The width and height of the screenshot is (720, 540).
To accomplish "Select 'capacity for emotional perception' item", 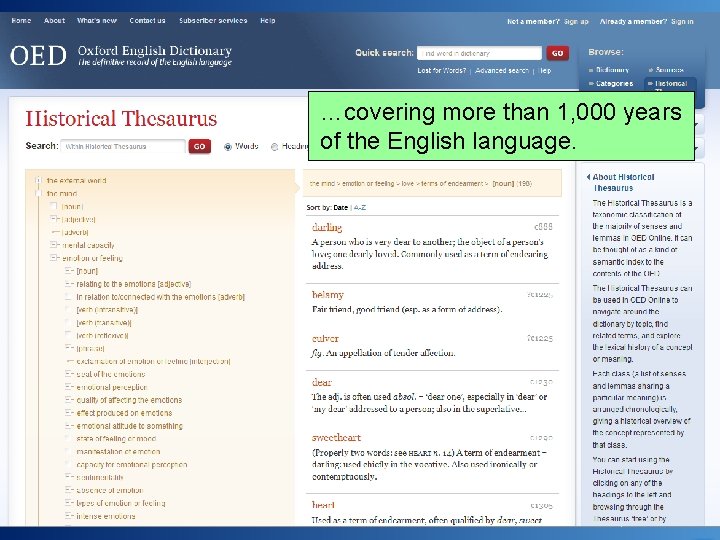I will point(132,464).
